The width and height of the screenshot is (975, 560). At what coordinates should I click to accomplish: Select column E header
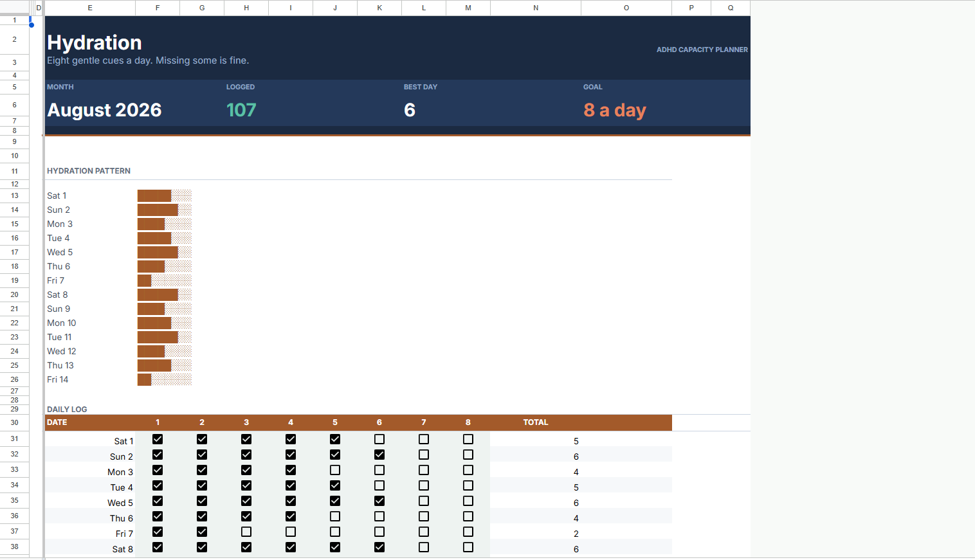click(x=90, y=8)
